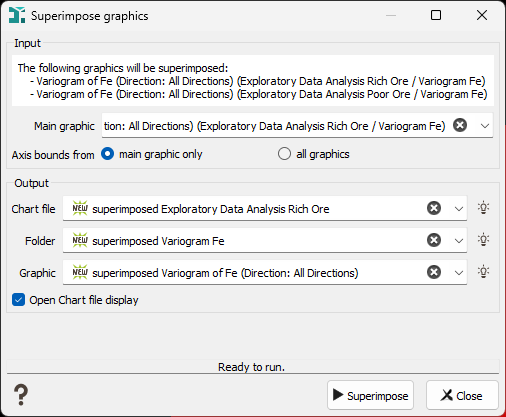Uncheck Open Chart file display checkbox
Image resolution: width=506 pixels, height=417 pixels.
(18, 300)
